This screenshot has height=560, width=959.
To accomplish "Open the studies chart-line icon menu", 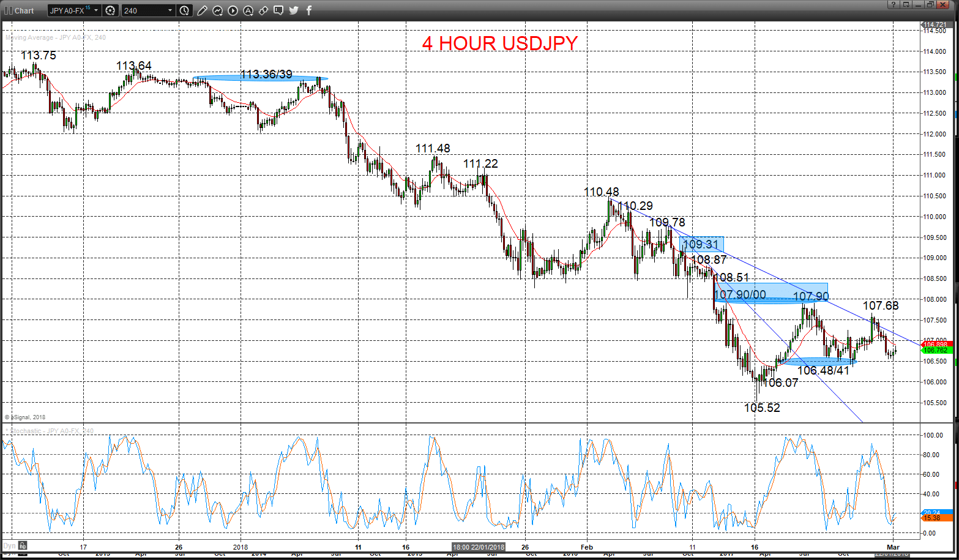I will coord(217,10).
